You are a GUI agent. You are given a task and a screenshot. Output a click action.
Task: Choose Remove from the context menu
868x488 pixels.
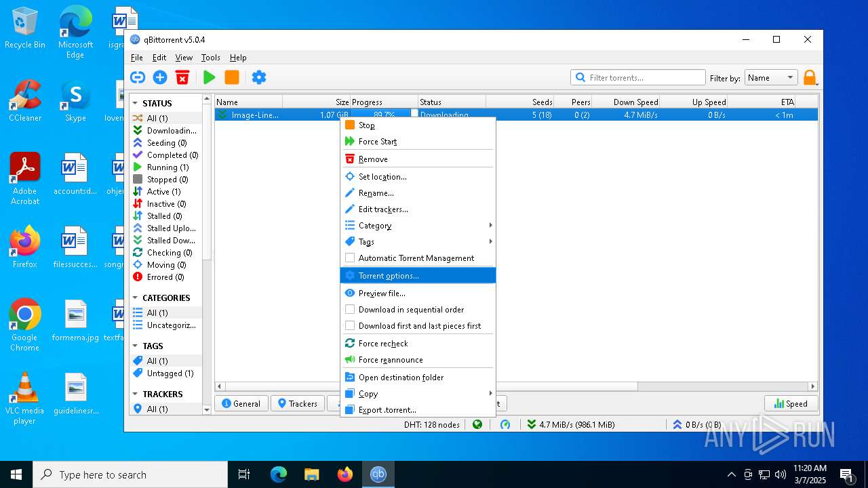(418, 159)
